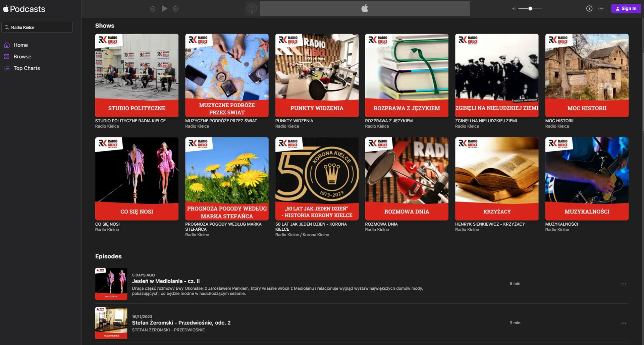Click Jesień w Mediolanie episode artwork
This screenshot has height=345, width=644.
[x=111, y=284]
